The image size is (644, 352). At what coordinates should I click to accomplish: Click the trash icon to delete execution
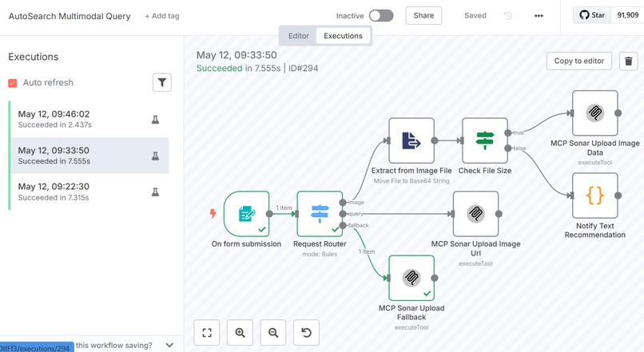point(628,61)
